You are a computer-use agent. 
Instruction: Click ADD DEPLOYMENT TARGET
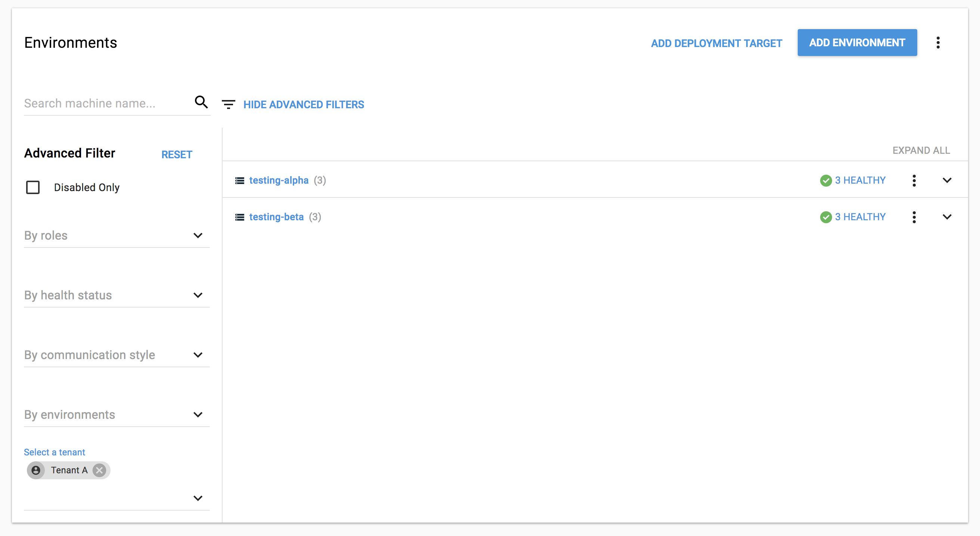tap(716, 43)
